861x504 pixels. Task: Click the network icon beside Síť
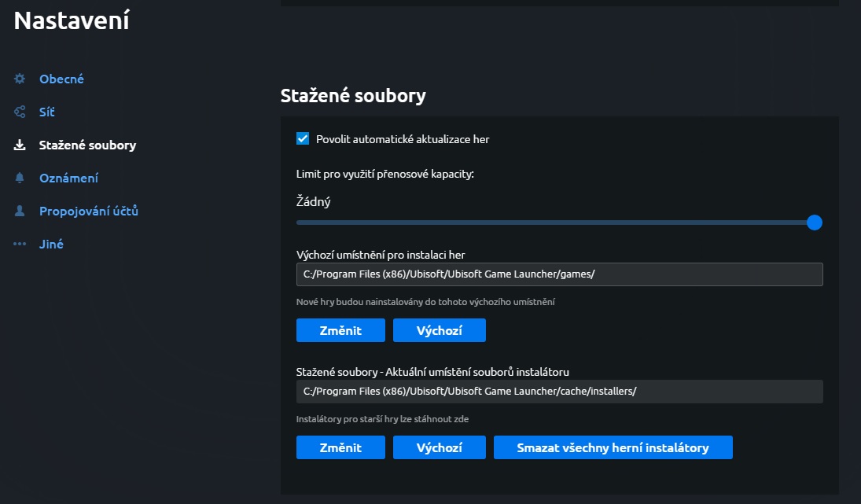[20, 112]
